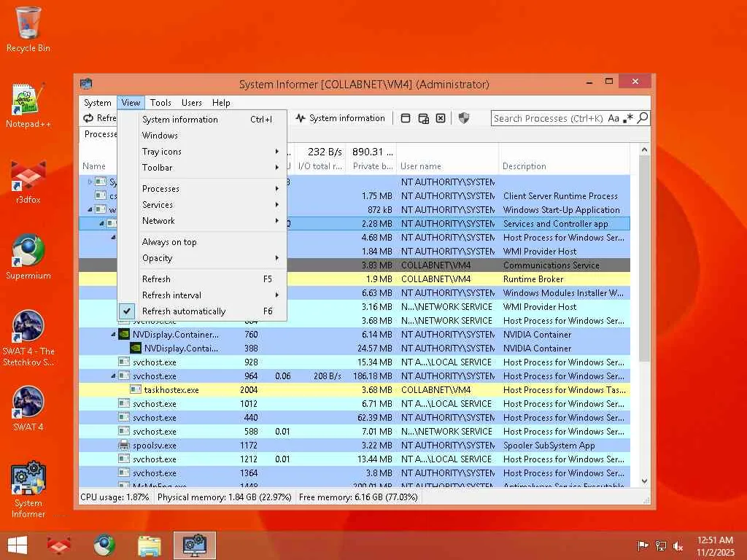Click the Action Center flag tray icon
Image resolution: width=747 pixels, height=560 pixels.
[643, 545]
